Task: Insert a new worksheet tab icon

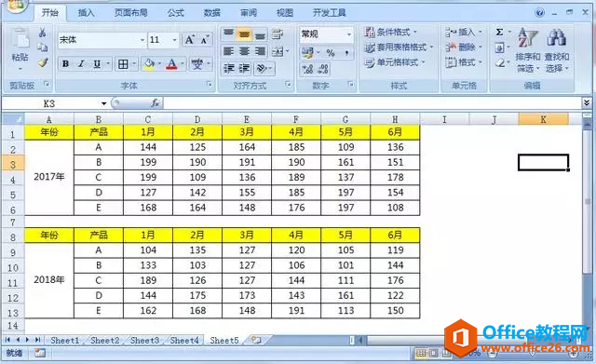Action: click(x=257, y=340)
